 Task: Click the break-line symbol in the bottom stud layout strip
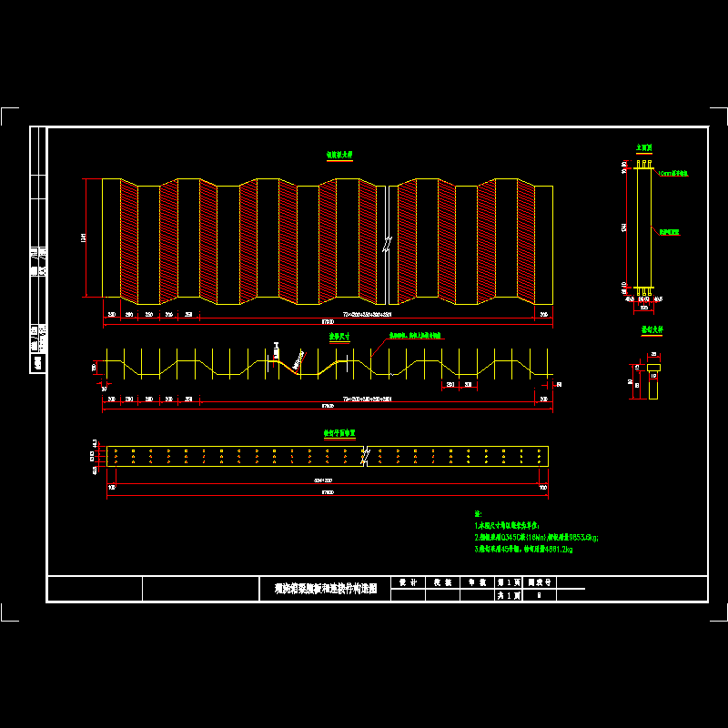[x=364, y=457]
